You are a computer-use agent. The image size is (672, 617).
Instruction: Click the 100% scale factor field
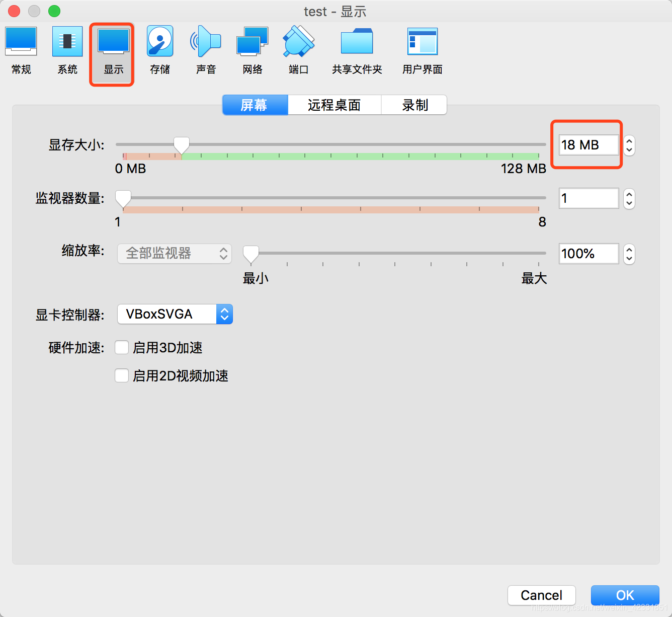click(589, 254)
